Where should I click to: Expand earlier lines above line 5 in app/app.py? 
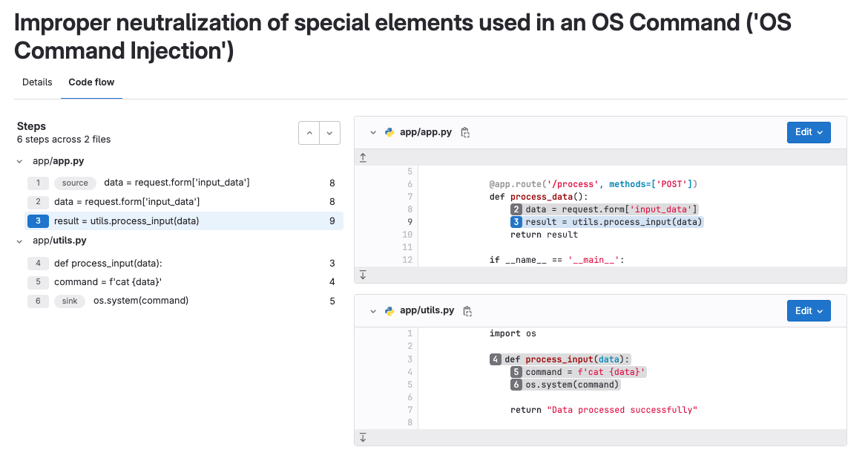tap(363, 157)
